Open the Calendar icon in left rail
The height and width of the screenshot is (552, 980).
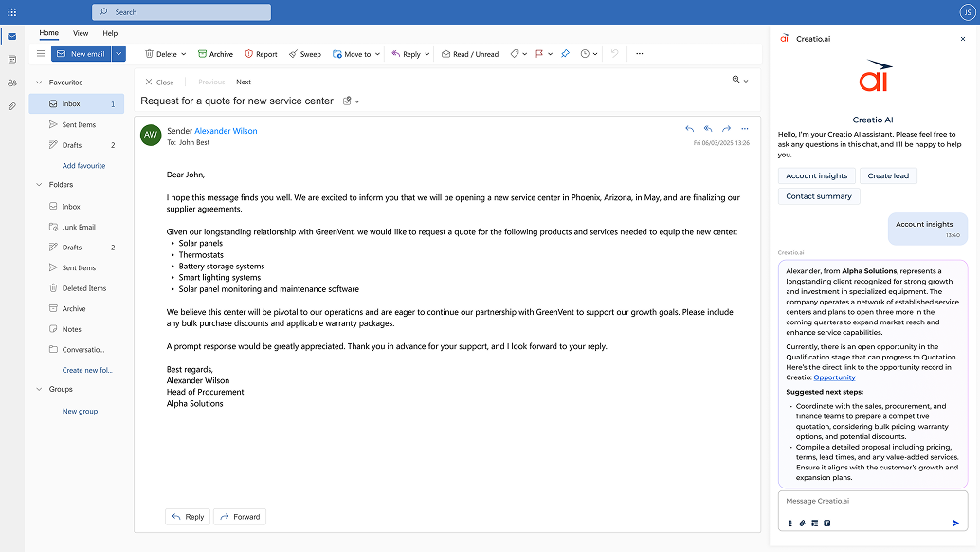point(11,59)
